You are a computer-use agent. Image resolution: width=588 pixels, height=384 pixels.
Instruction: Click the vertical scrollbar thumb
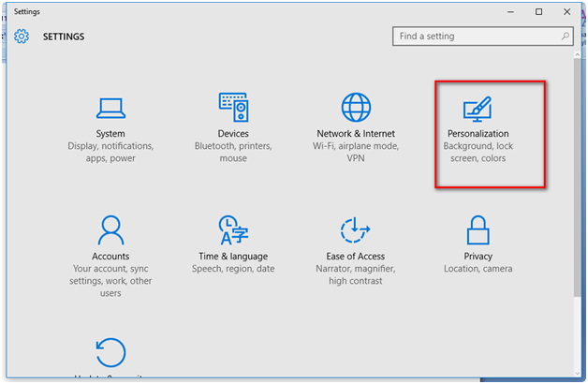577,178
